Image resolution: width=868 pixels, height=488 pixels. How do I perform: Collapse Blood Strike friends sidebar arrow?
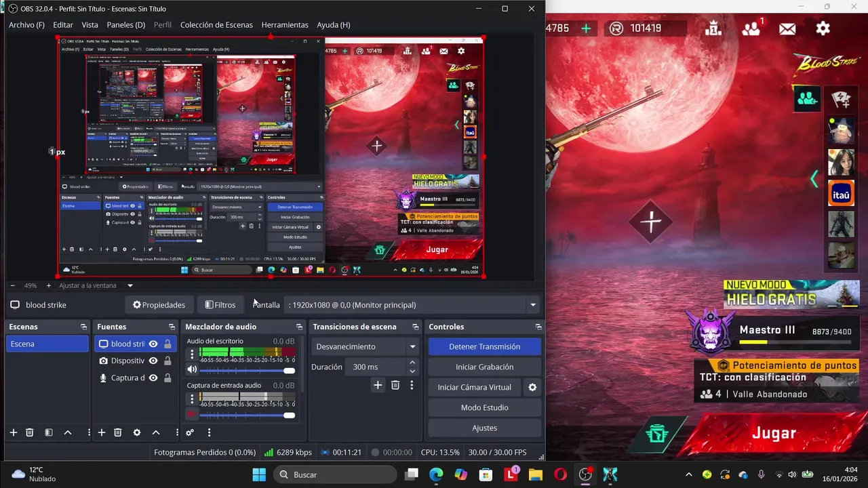[x=814, y=179]
